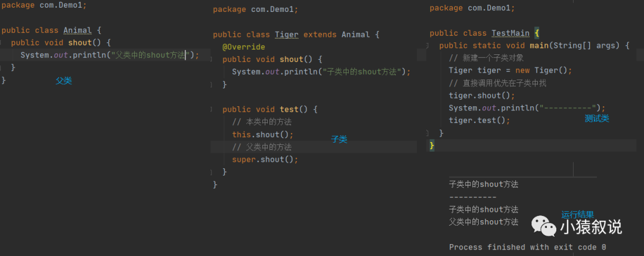Image resolution: width=644 pixels, height=256 pixels.
Task: Click the dashed separator line in console output
Action: click(x=473, y=198)
